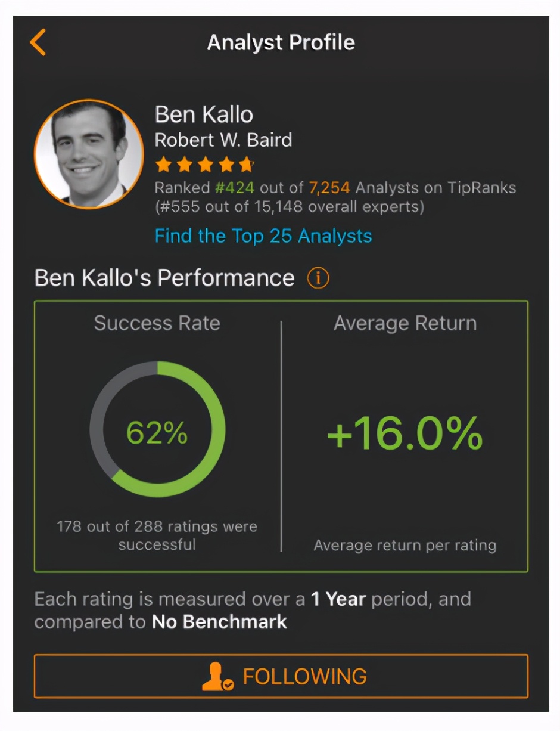
Task: Click the five-star rating row
Action: 204,164
